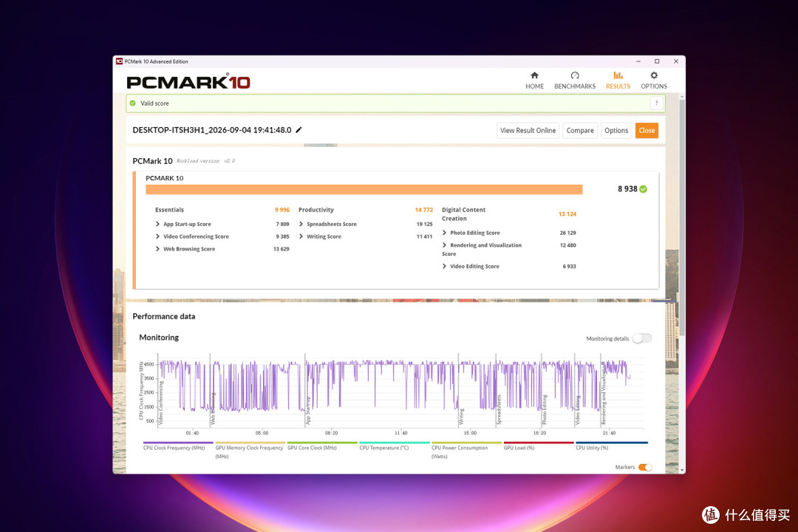This screenshot has width=798, height=532.
Task: Expand the Rendering and Visualization Score row
Action: (444, 245)
